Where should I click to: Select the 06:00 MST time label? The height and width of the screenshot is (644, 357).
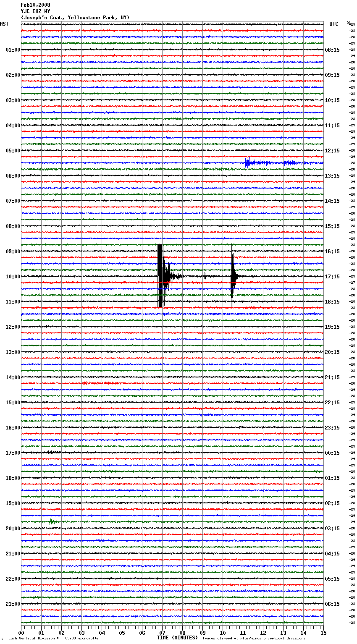click(13, 176)
